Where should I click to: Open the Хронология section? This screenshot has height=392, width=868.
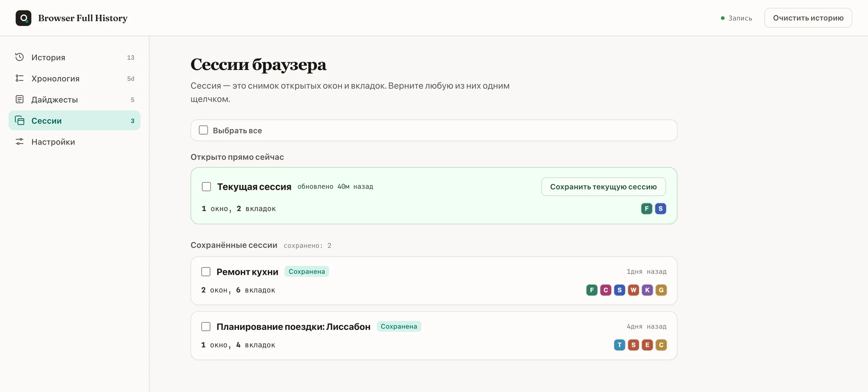point(74,79)
